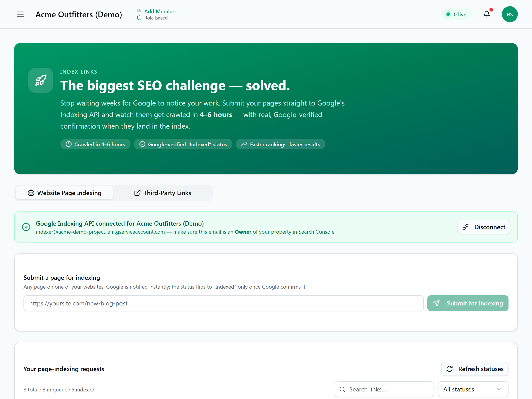
Task: Click the green check icon in connection notice
Action: [x=26, y=227]
